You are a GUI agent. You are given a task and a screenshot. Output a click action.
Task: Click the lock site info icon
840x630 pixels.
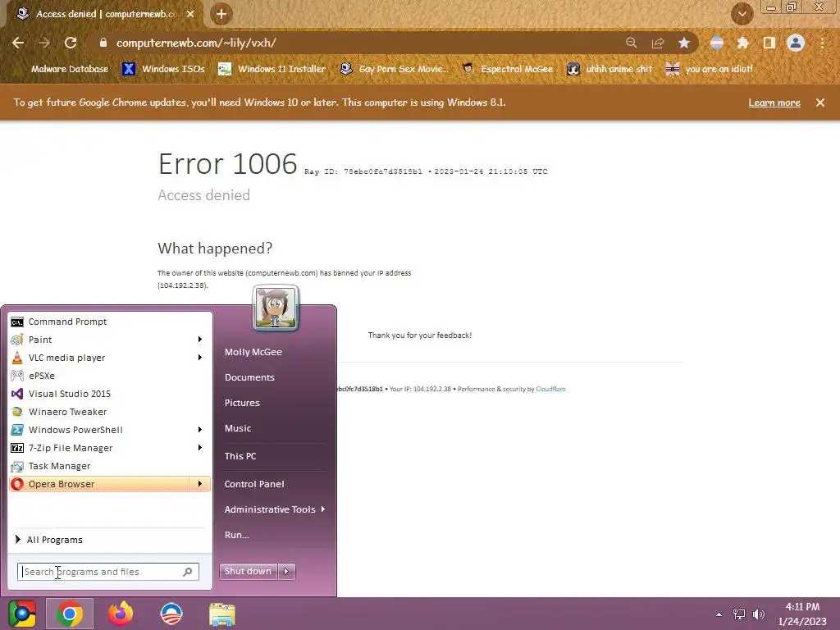click(x=103, y=43)
